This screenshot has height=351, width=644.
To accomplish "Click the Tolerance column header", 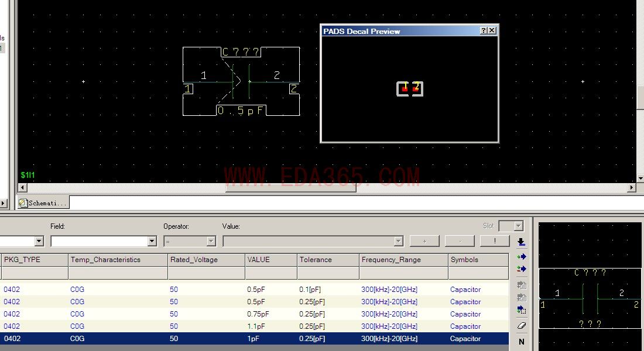I will tap(328, 260).
